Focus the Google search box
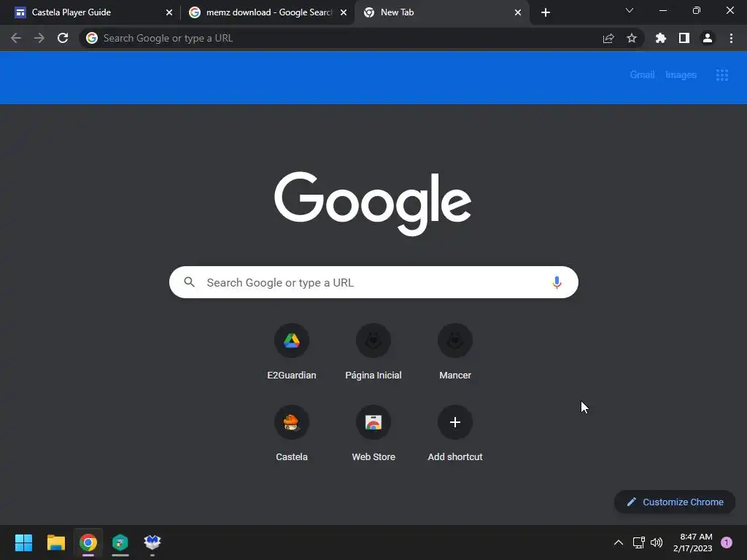The height and width of the screenshot is (560, 747). point(373,282)
